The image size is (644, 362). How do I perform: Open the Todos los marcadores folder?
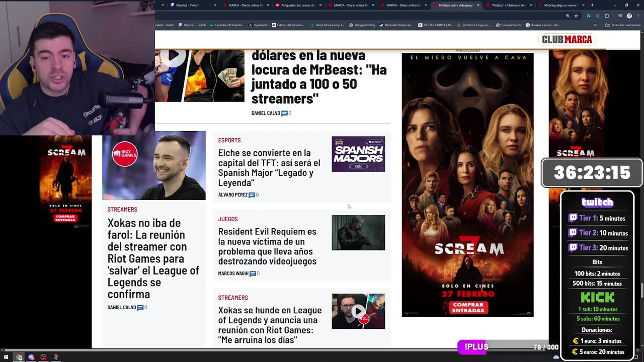(x=622, y=25)
